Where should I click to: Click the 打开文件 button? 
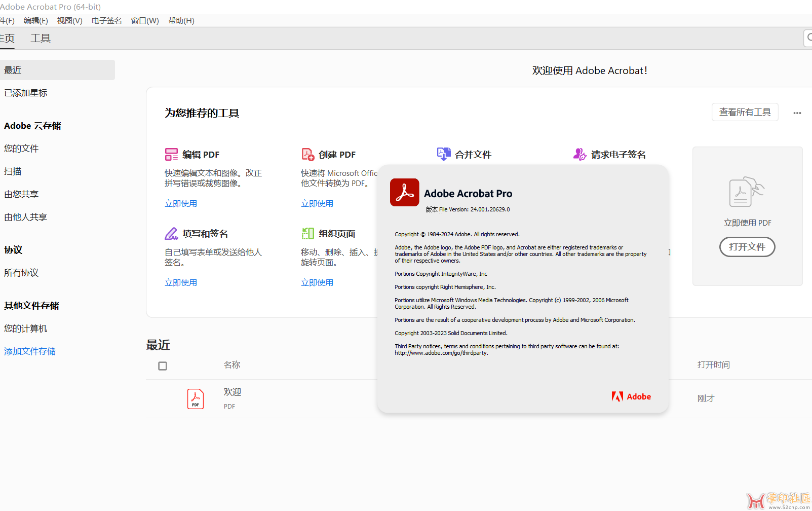click(747, 247)
